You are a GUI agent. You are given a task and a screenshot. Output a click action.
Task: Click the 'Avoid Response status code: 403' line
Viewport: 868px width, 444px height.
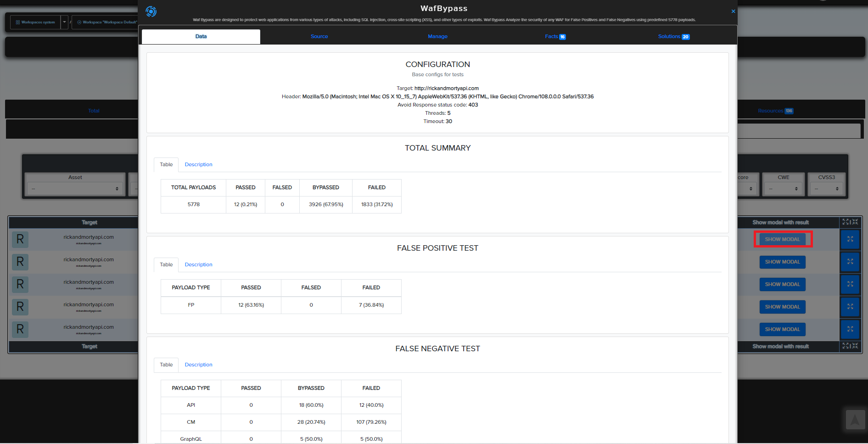click(437, 105)
